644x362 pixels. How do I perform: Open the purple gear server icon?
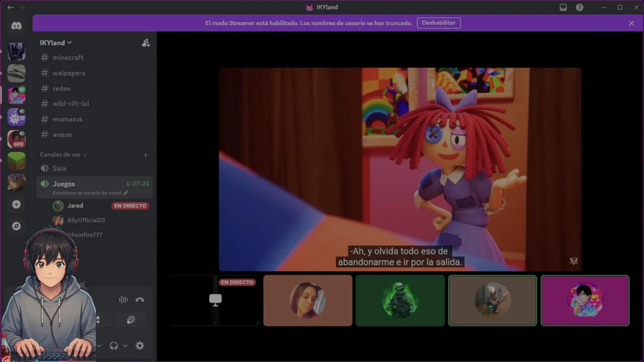[17, 117]
